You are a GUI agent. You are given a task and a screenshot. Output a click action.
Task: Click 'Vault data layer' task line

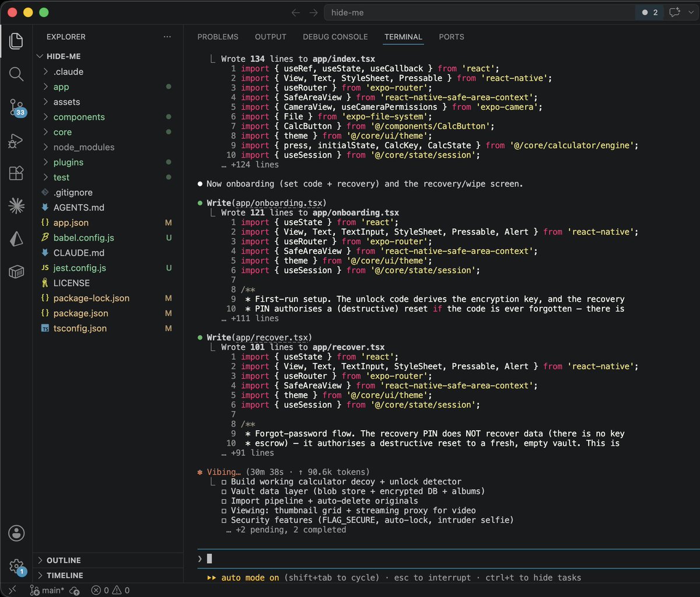353,491
